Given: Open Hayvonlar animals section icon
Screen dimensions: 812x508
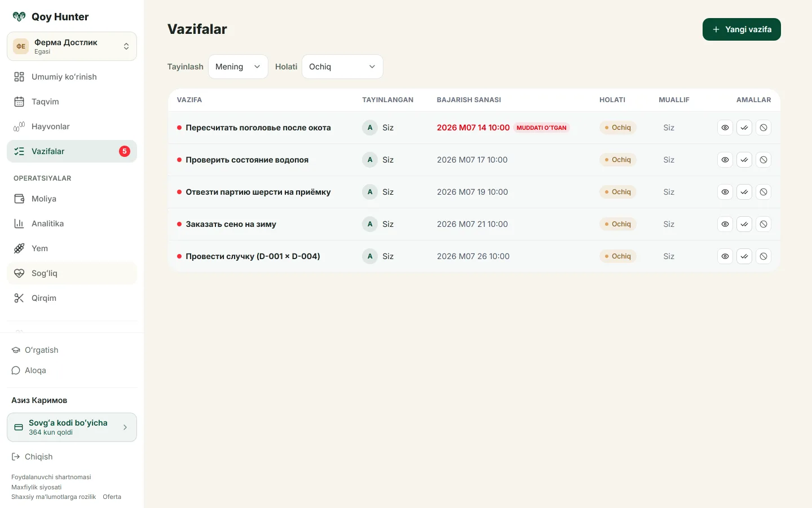Looking at the screenshot, I should pyautogui.click(x=19, y=126).
